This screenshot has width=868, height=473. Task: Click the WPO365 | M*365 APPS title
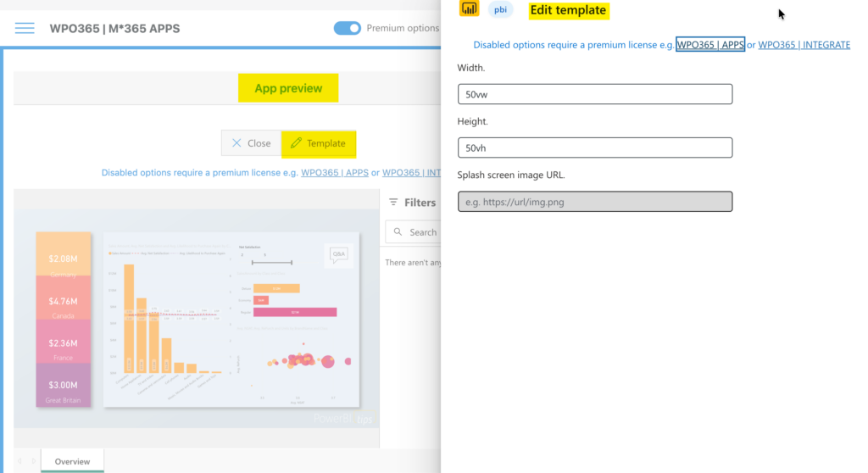114,28
